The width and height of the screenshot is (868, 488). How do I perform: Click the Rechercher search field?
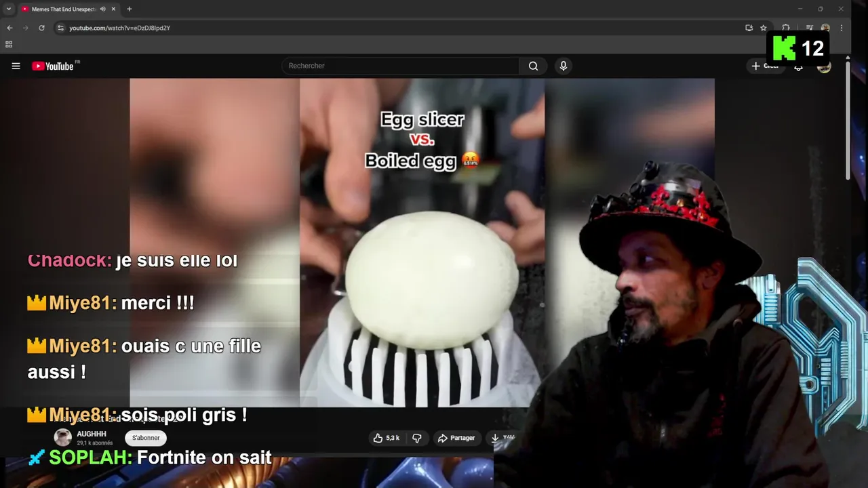[x=400, y=66]
